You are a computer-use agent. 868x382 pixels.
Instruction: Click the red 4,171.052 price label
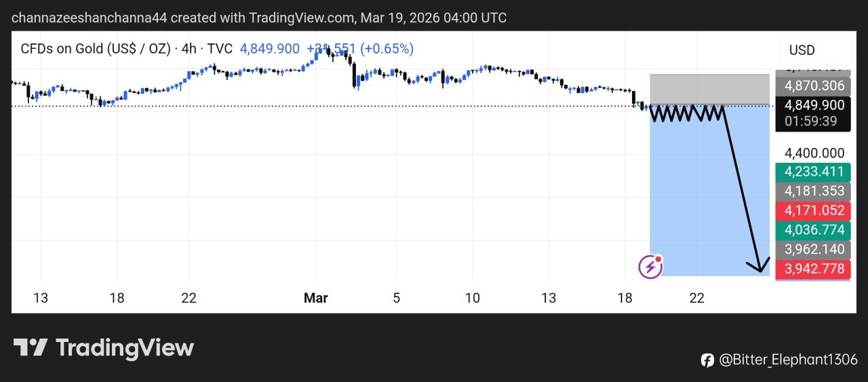click(x=814, y=210)
